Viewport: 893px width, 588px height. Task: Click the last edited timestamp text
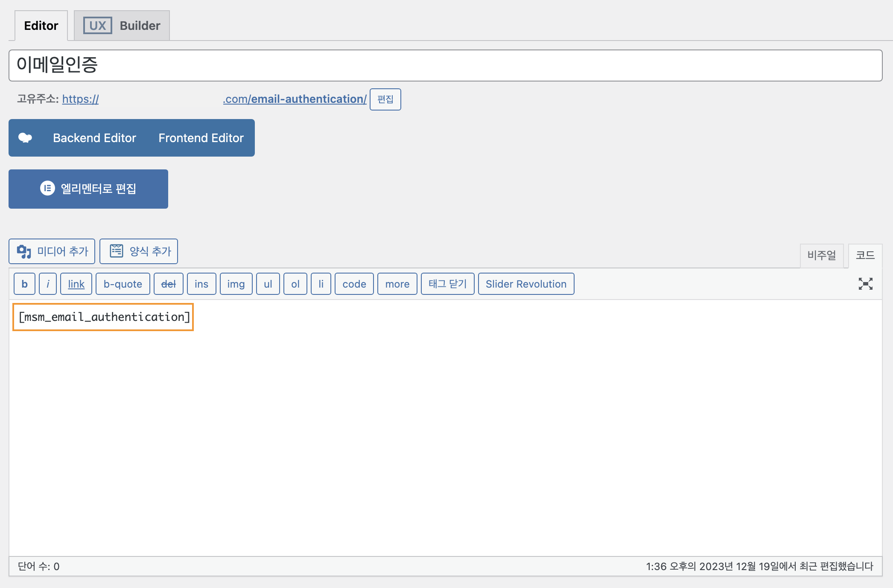(759, 566)
